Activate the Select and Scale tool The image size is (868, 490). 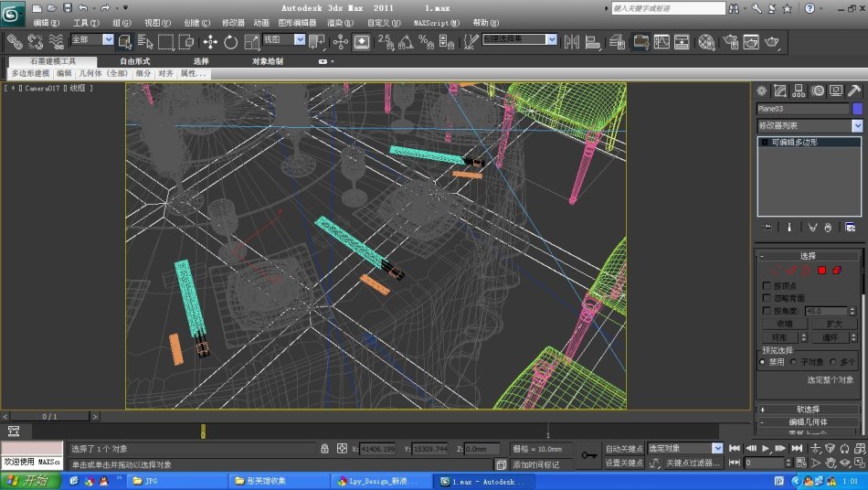(252, 41)
